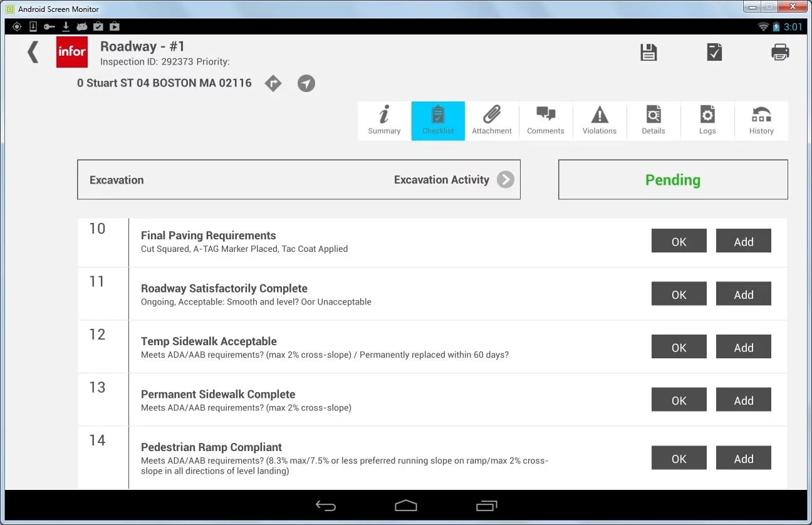
Task: Click the Android Screen Monitor window icon
Action: [x=9, y=9]
